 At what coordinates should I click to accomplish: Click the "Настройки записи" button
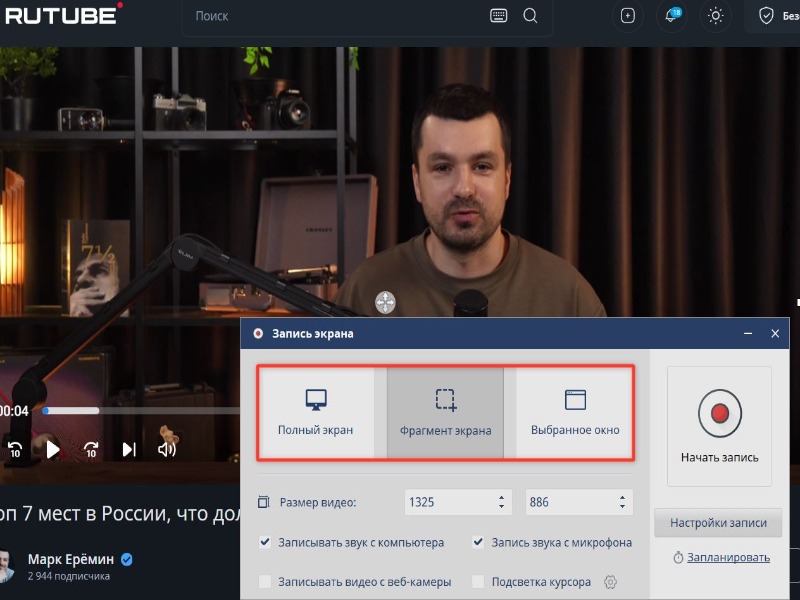click(x=718, y=523)
